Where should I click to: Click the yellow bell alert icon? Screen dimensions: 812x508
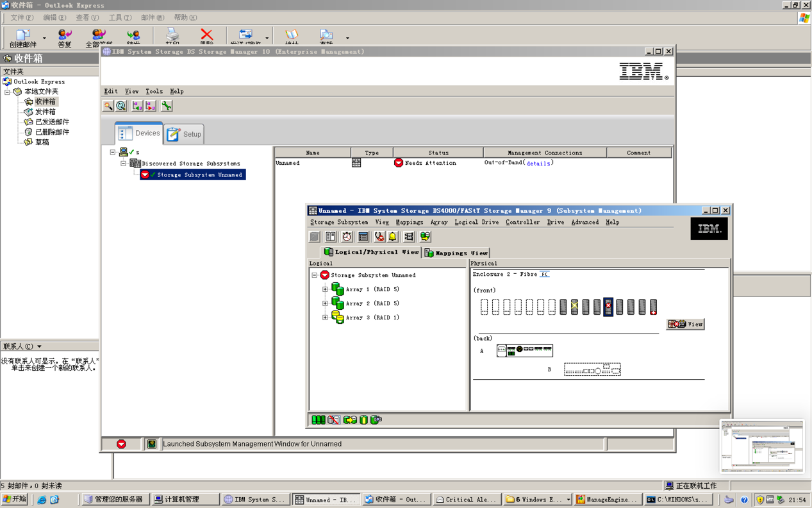click(393, 237)
